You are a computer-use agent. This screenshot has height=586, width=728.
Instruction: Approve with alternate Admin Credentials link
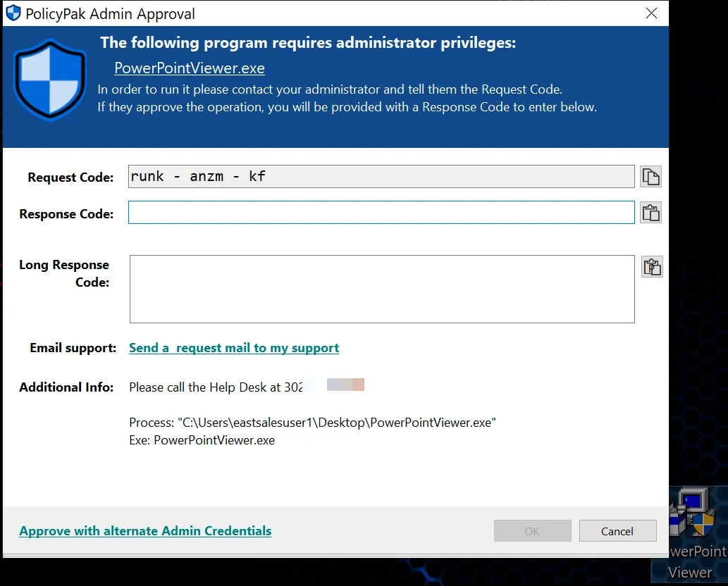point(145,531)
